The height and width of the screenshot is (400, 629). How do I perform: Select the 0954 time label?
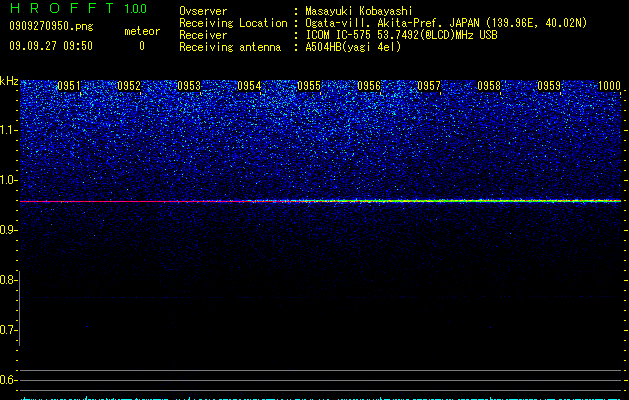click(249, 86)
